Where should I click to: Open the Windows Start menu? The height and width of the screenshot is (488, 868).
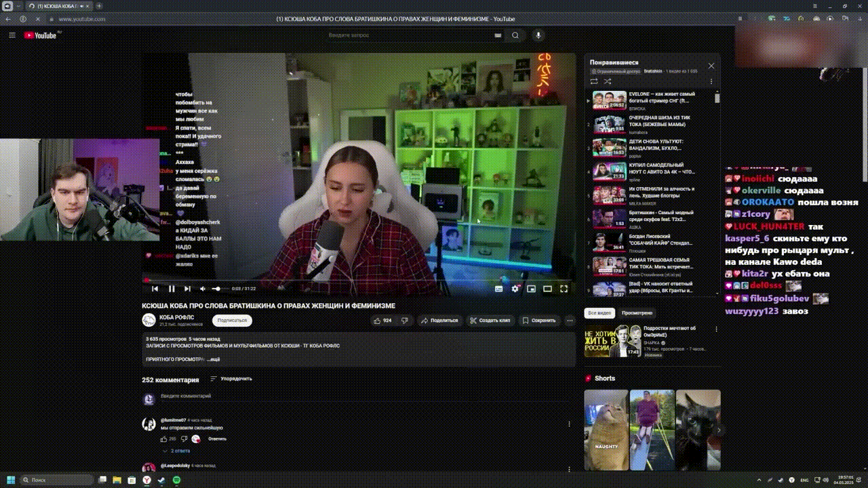pos(11,480)
